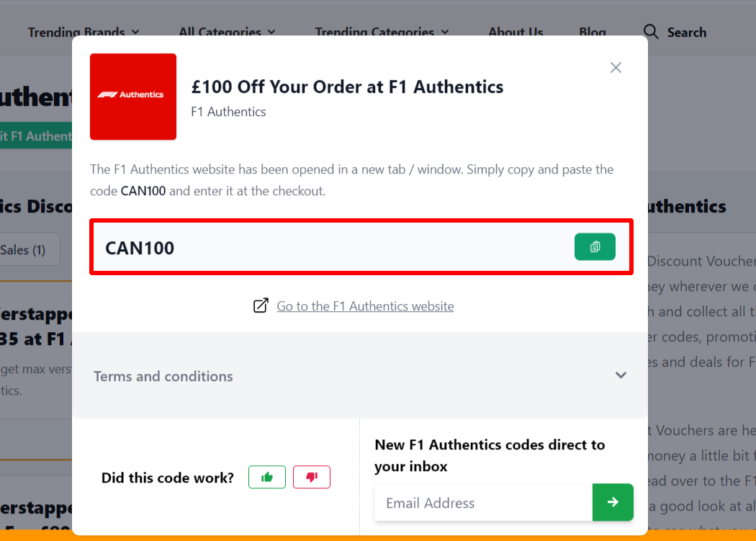Click the thumbs up icon
The width and height of the screenshot is (756, 541).
[x=267, y=477]
